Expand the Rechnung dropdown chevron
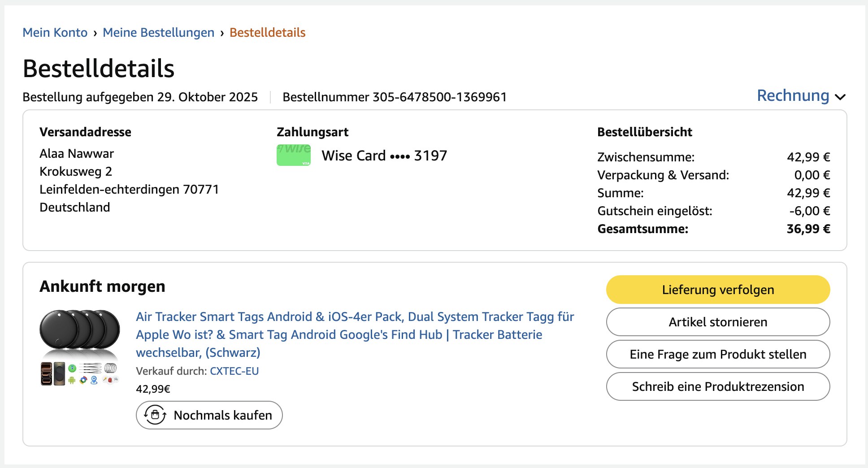 point(840,97)
